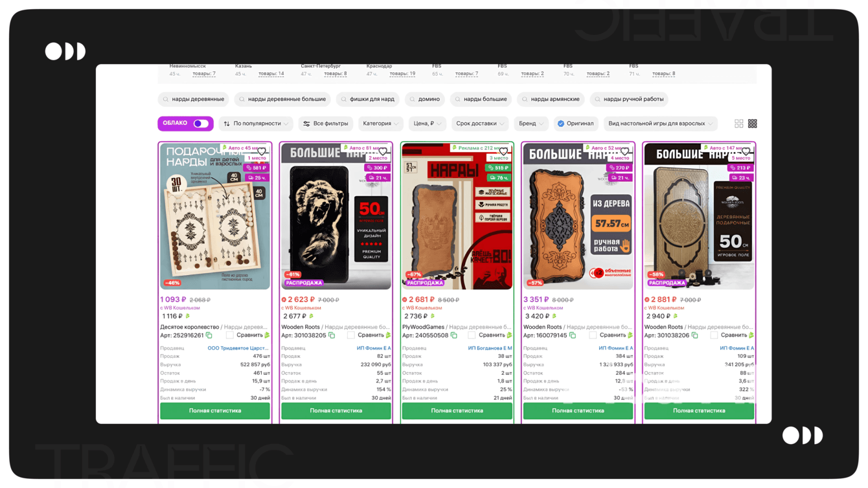This screenshot has width=868, height=488.
Task: Open the Краснодар 'товары: 19' link
Action: click(x=402, y=74)
